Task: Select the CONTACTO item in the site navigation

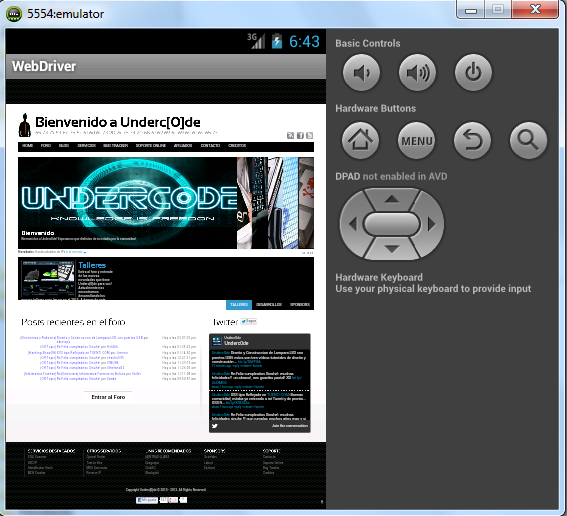Action: click(x=210, y=146)
